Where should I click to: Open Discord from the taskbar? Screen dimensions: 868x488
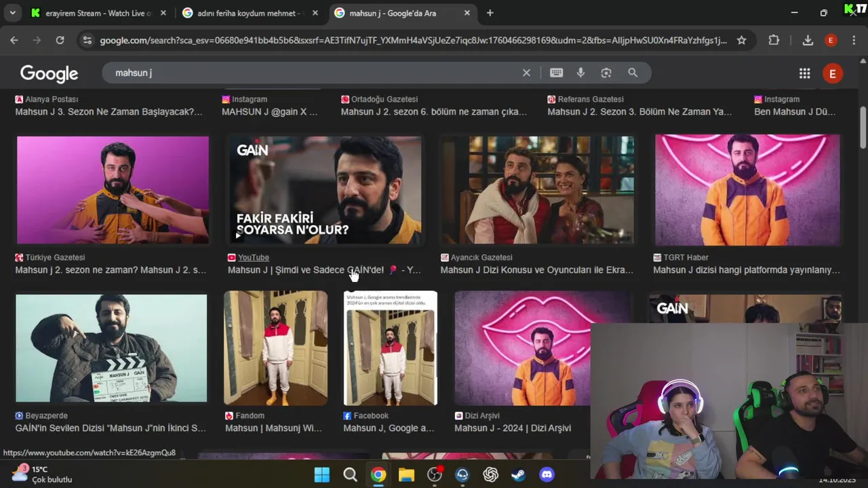[547, 474]
